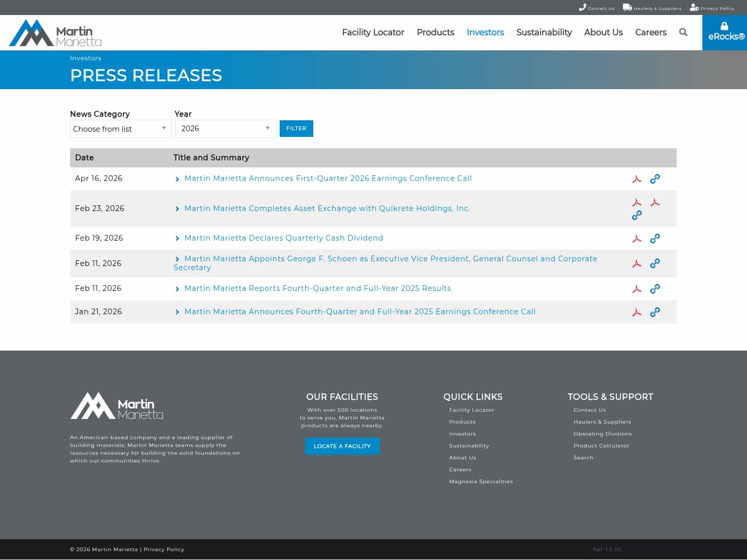Click footer Privacy Policy link by copyright

pyautogui.click(x=164, y=550)
